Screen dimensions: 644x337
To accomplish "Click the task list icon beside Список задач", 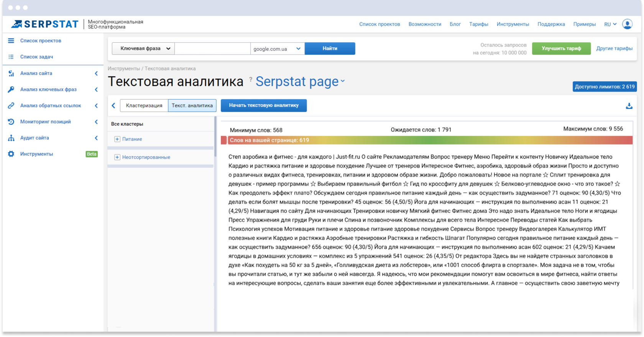I will pyautogui.click(x=11, y=57).
